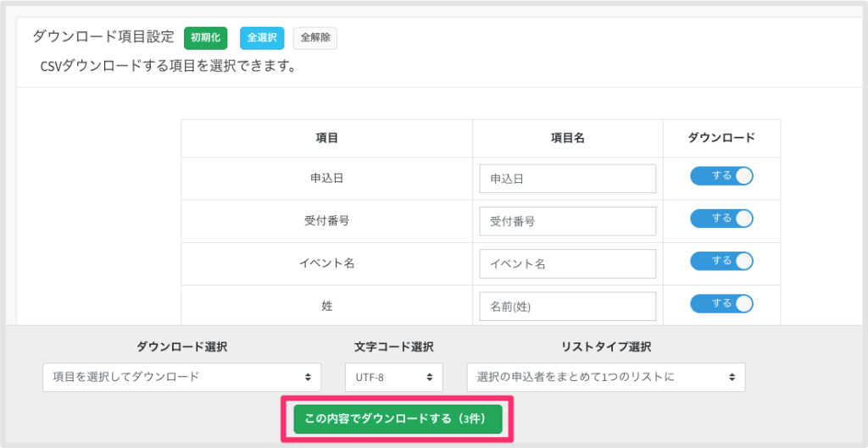Viewport: 868px width, 448px height.
Task: Toggle download switch for 申込日
Action: pyautogui.click(x=721, y=176)
